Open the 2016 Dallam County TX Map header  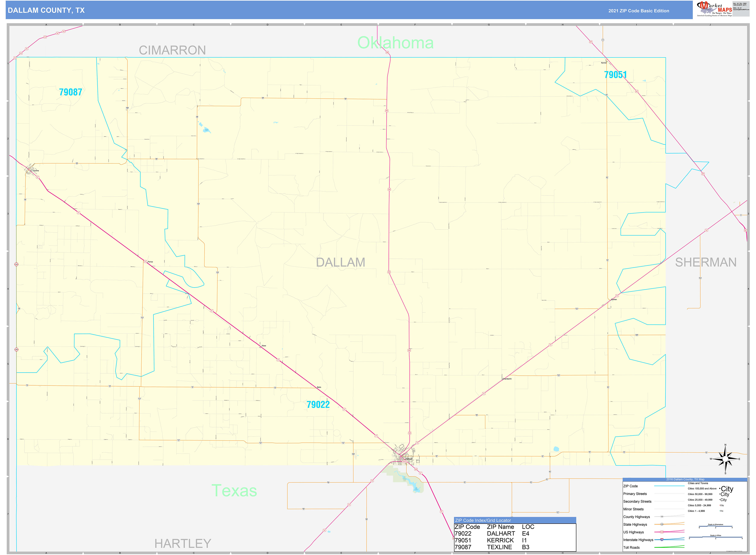(x=686, y=479)
